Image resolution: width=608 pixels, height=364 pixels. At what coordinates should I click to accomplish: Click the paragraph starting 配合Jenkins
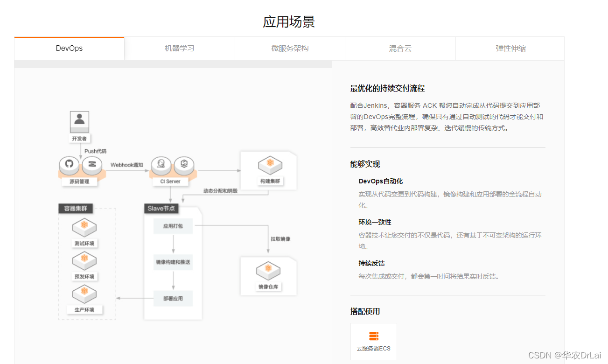pyautogui.click(x=447, y=117)
